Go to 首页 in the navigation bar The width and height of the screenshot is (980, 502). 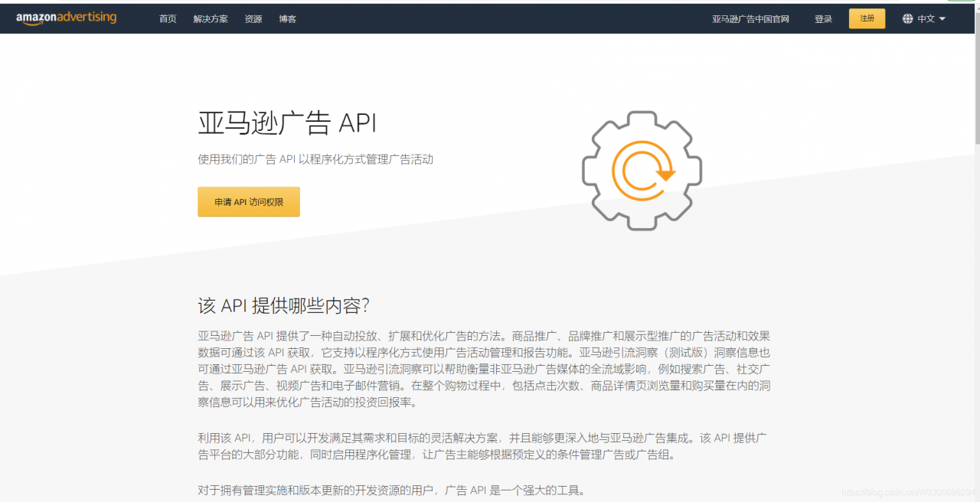[168, 19]
